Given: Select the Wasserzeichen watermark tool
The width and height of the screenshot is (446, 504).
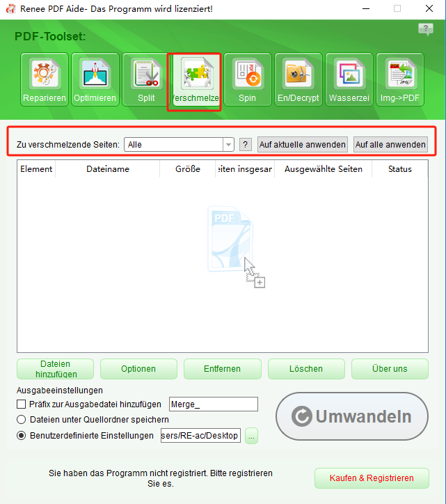Looking at the screenshot, I should click(x=349, y=79).
